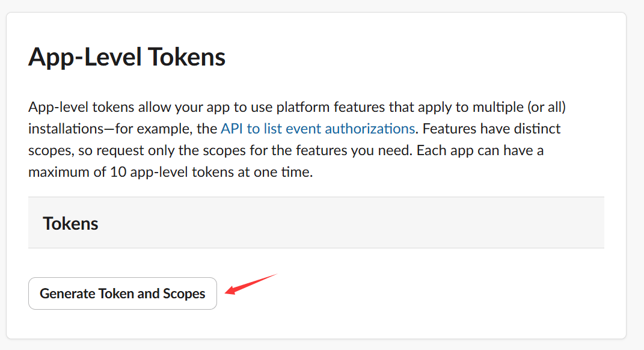
Task: Click the word "App-Level" in the title
Action: click(85, 58)
